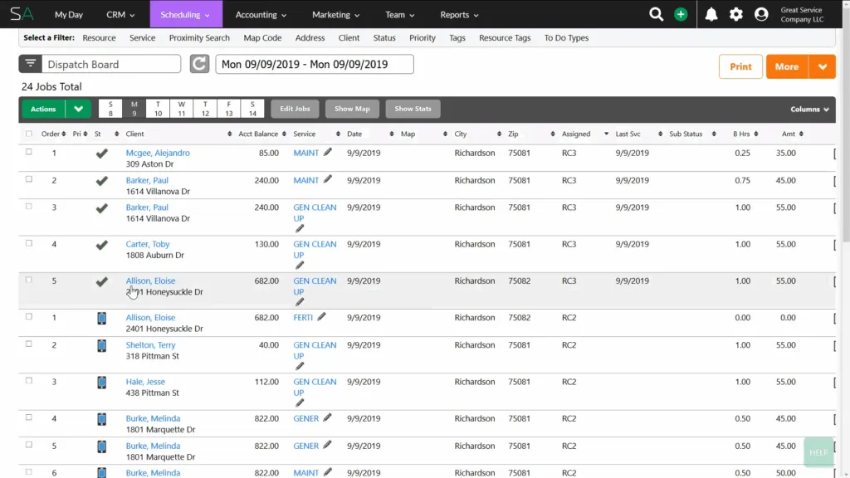The height and width of the screenshot is (478, 850).
Task: Open the notifications bell
Action: tap(711, 15)
